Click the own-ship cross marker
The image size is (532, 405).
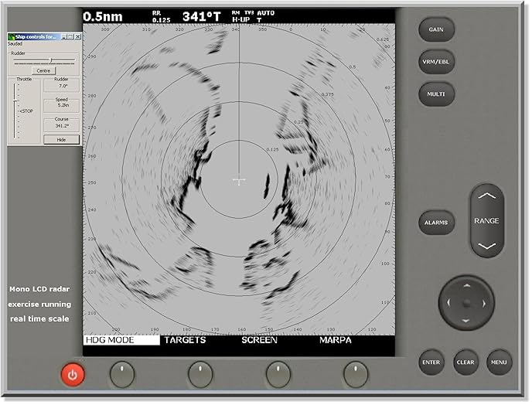tap(239, 180)
